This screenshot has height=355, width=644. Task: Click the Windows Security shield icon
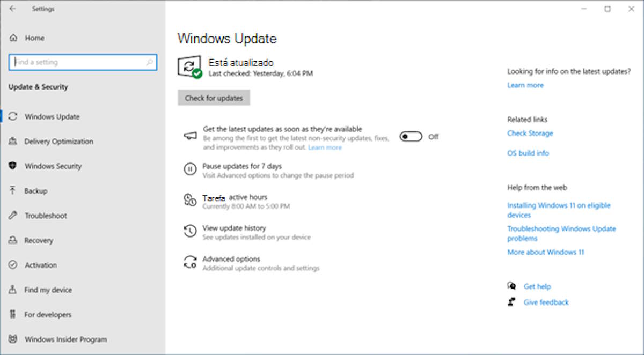(x=13, y=166)
